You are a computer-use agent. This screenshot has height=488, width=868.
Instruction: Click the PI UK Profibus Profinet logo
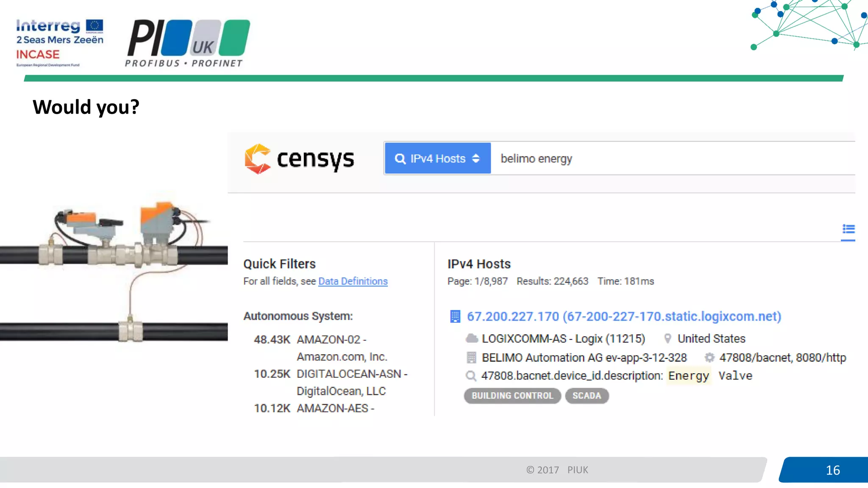click(188, 43)
